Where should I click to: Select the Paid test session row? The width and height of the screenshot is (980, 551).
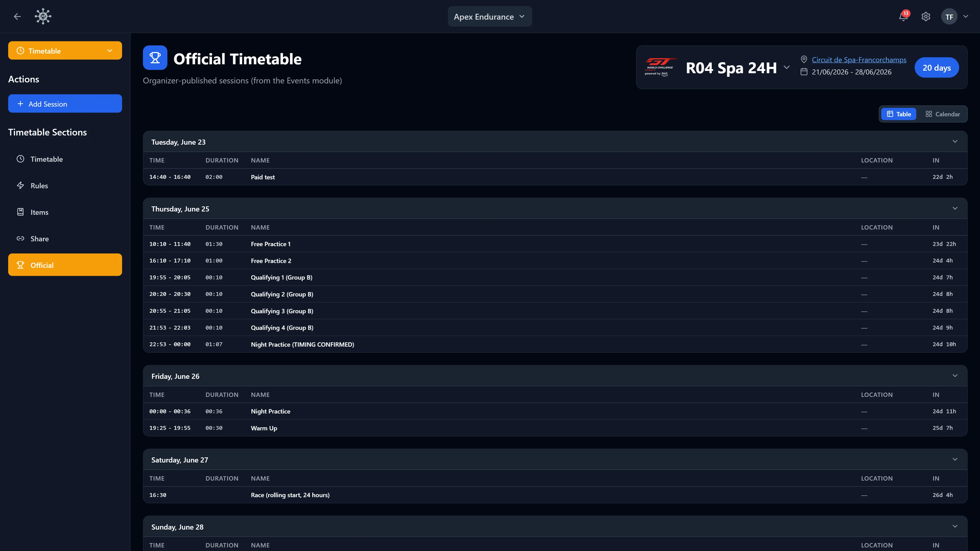[555, 177]
